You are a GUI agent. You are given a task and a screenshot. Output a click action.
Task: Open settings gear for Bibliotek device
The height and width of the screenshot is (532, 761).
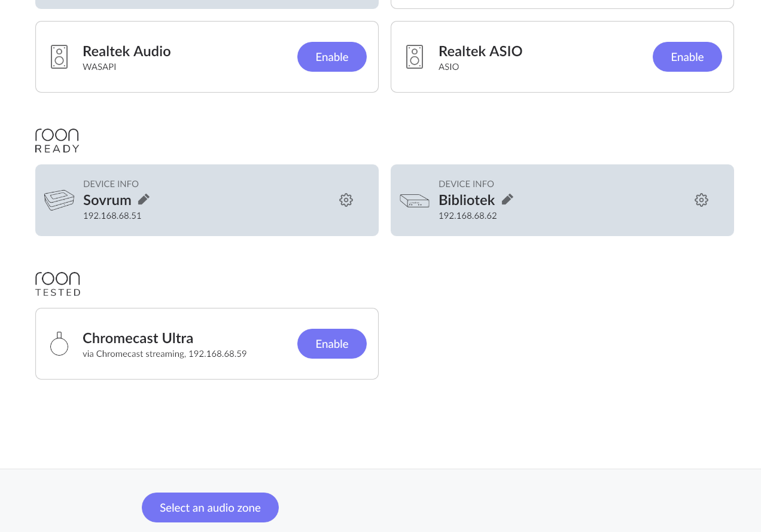[701, 200]
